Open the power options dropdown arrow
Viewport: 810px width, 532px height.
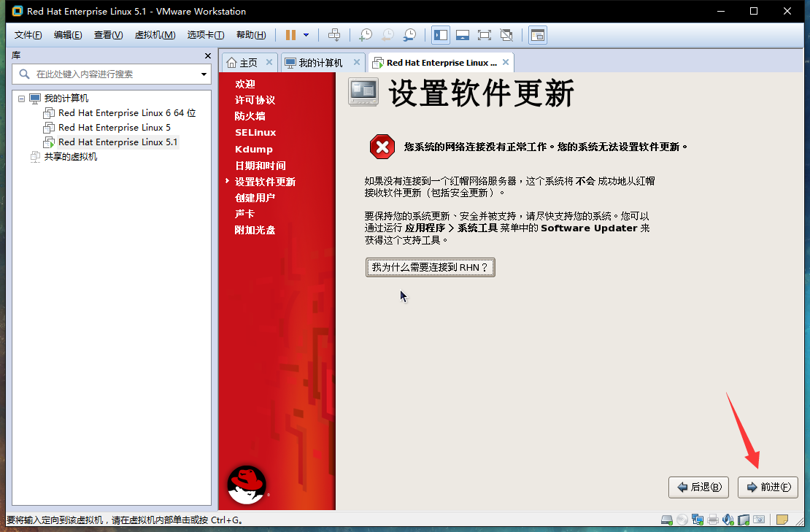tap(306, 35)
